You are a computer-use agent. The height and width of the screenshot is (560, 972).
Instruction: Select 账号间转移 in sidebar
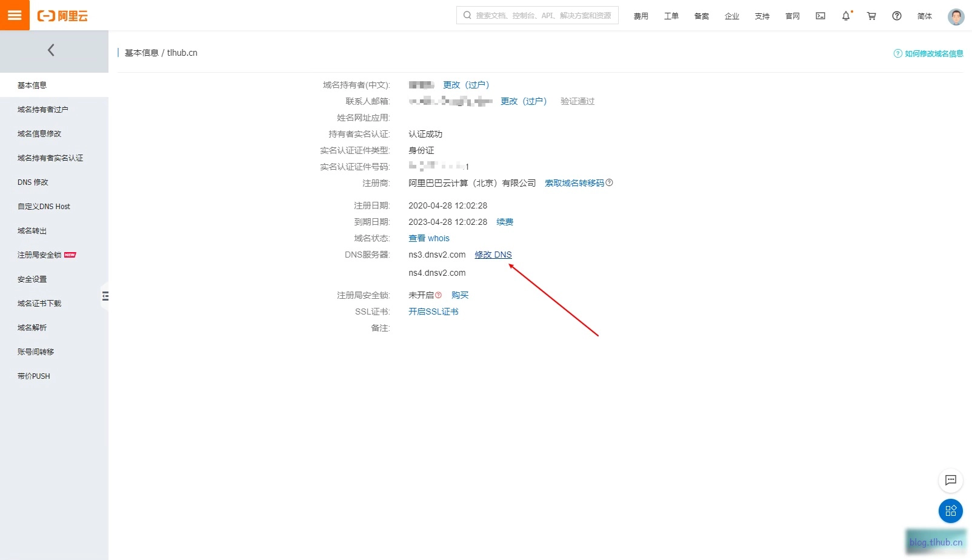point(54,352)
